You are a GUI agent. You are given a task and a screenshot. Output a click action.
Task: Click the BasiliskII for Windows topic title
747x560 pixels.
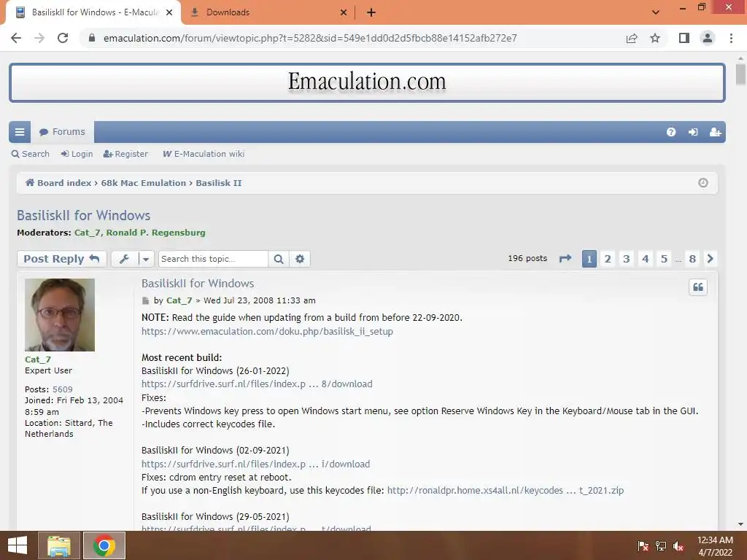pyautogui.click(x=83, y=215)
